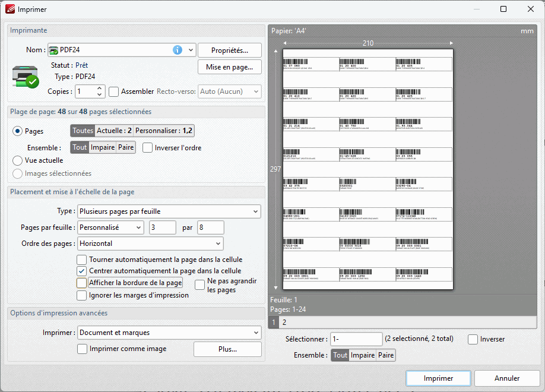The image size is (545, 392).
Task: Click the 'Propriétés...' button
Action: (229, 50)
